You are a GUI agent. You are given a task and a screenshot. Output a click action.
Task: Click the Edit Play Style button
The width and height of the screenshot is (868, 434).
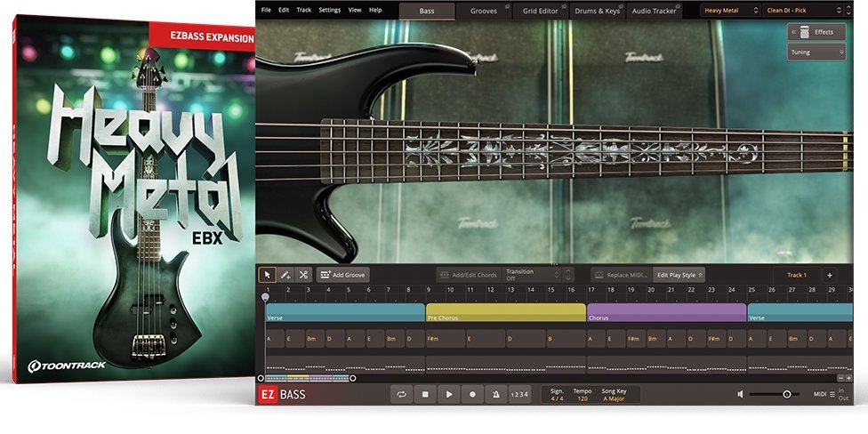(x=679, y=275)
